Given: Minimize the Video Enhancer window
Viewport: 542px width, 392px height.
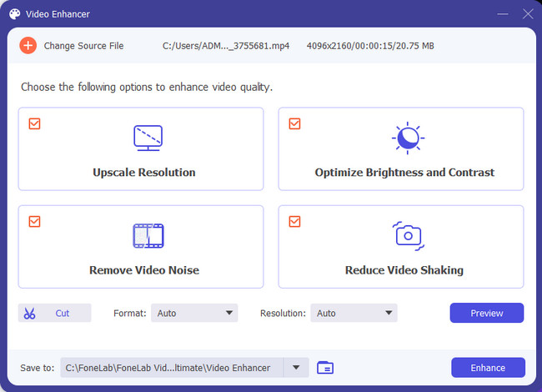Looking at the screenshot, I should [503, 14].
